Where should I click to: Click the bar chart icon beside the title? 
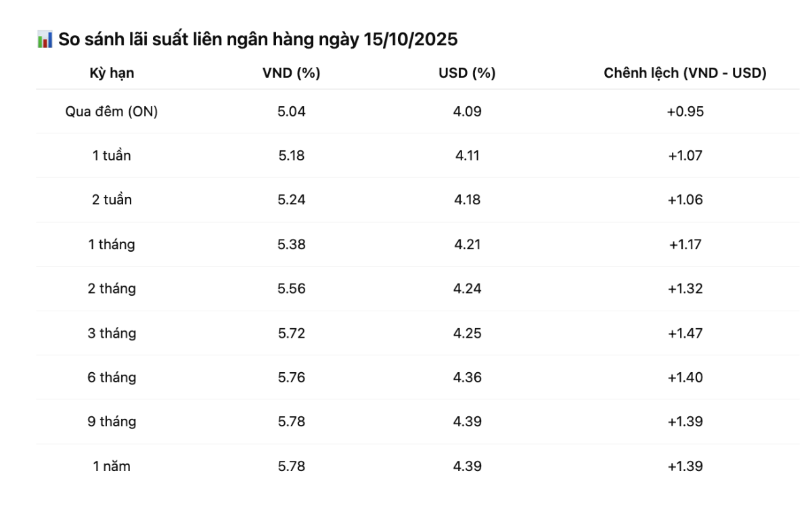tap(45, 41)
